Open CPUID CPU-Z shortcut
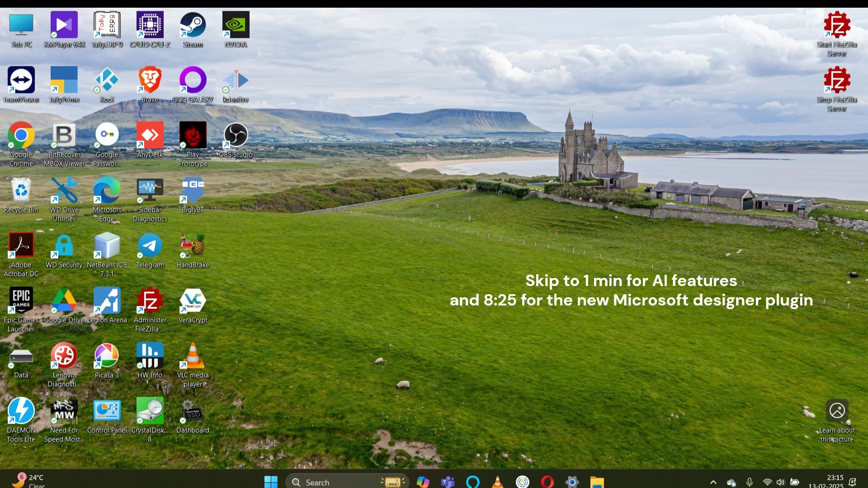Image resolution: width=868 pixels, height=488 pixels. (x=150, y=30)
